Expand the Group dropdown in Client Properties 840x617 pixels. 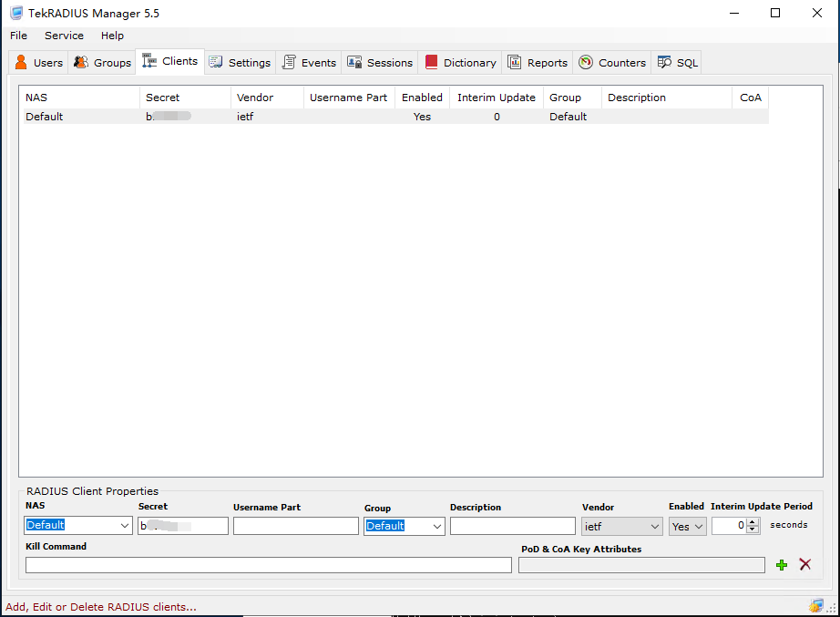[x=437, y=527]
